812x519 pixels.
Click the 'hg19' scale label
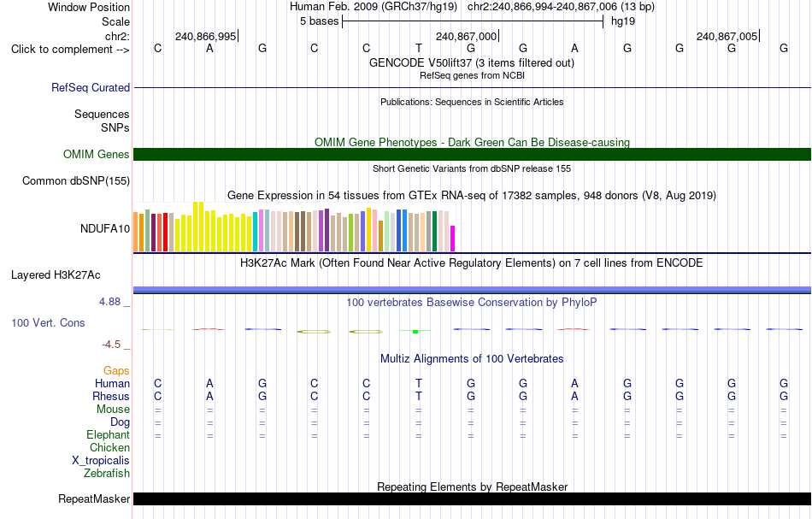coord(623,21)
